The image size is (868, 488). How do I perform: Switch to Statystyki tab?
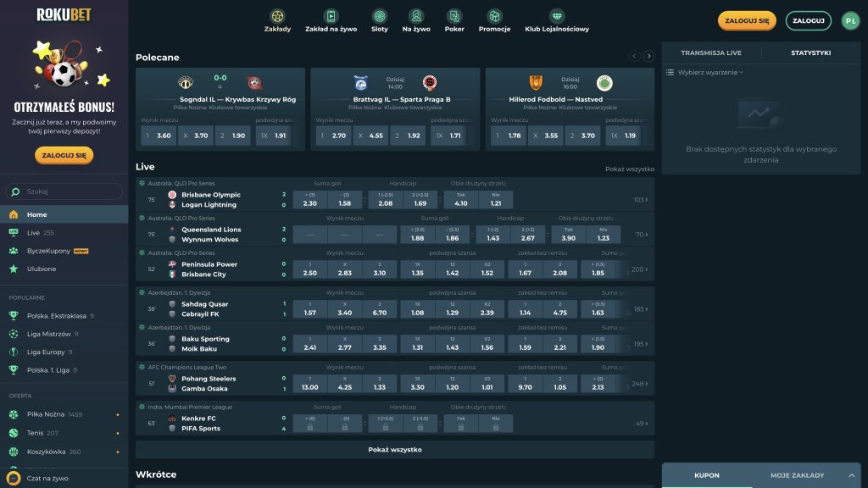coord(811,53)
